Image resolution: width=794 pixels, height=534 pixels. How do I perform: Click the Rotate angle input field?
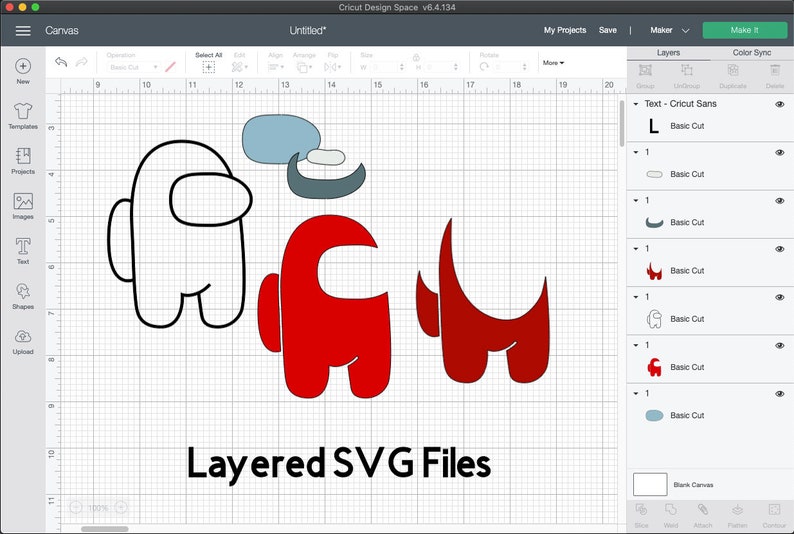[x=510, y=67]
